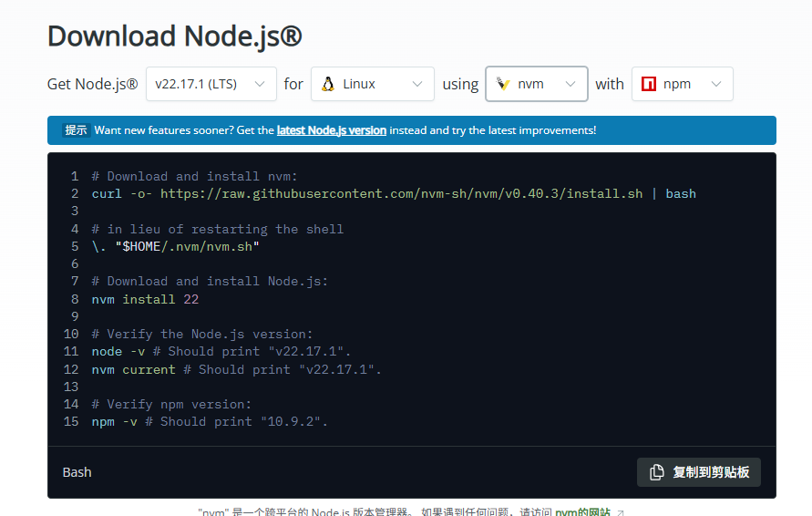Follow the latest Node.js version link

coord(332,130)
